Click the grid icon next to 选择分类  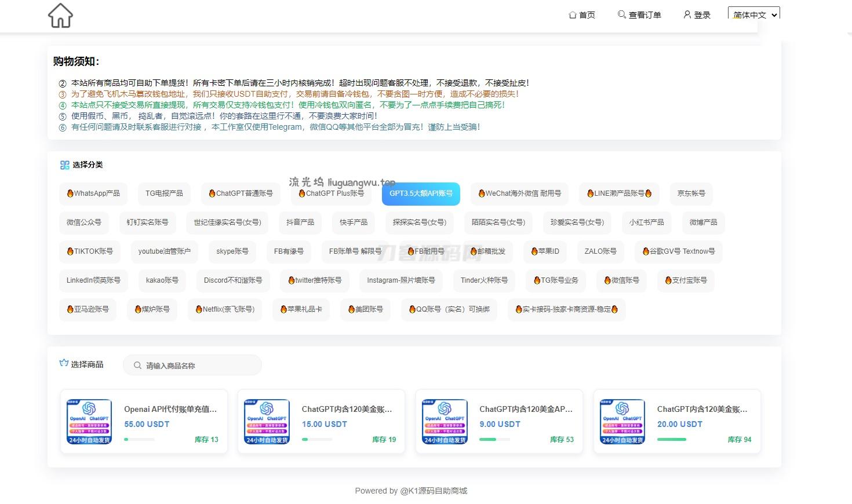point(64,165)
